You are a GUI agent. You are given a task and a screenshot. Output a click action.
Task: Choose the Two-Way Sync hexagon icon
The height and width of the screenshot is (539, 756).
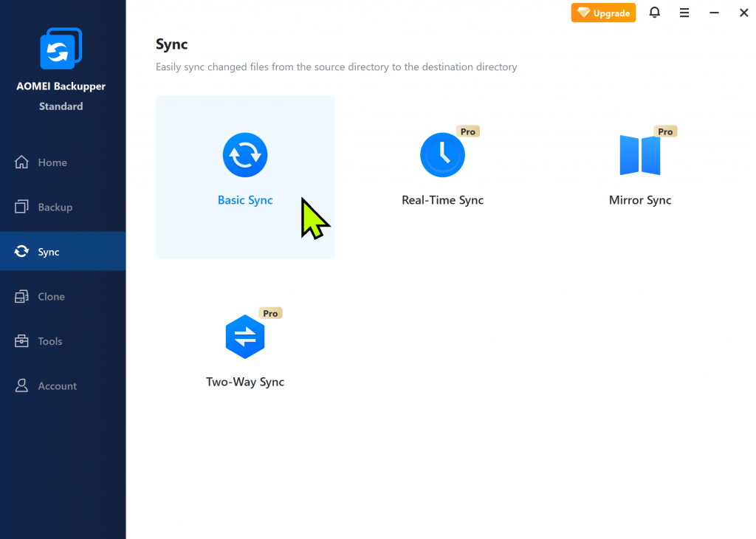click(x=245, y=337)
